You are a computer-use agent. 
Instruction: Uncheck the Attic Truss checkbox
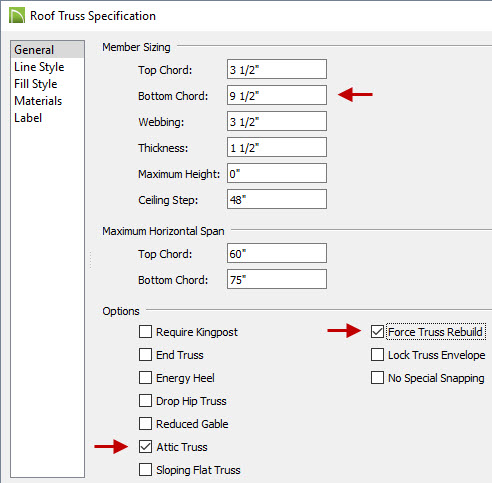(145, 447)
